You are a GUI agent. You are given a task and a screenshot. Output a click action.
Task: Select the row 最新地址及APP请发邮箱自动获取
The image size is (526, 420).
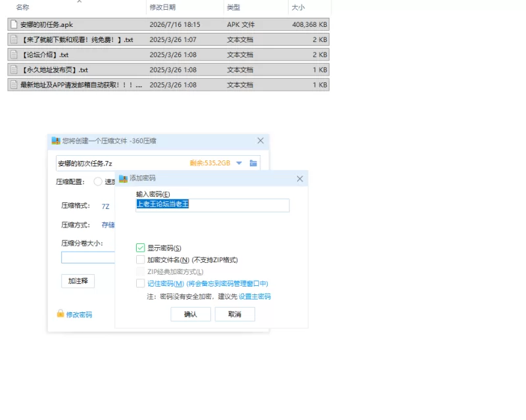[x=168, y=85]
